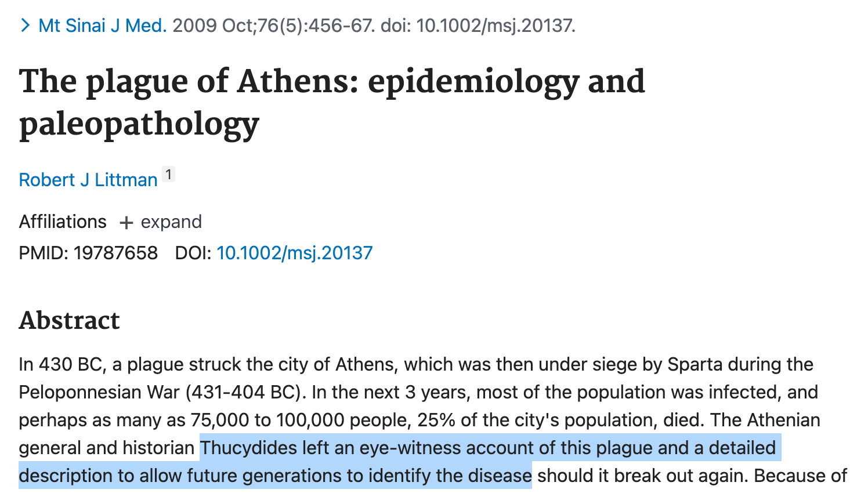This screenshot has height=493, width=868.
Task: Click the chevron before Mt Sinai J Med
Action: click(25, 26)
